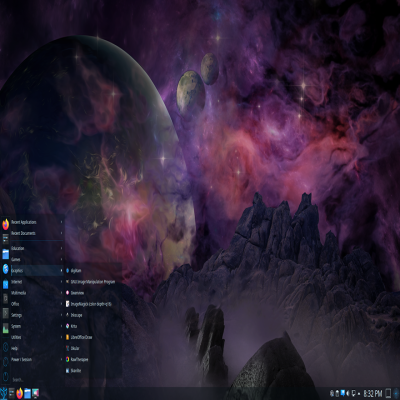Expand the Education category
400x400 pixels.
(x=37, y=248)
